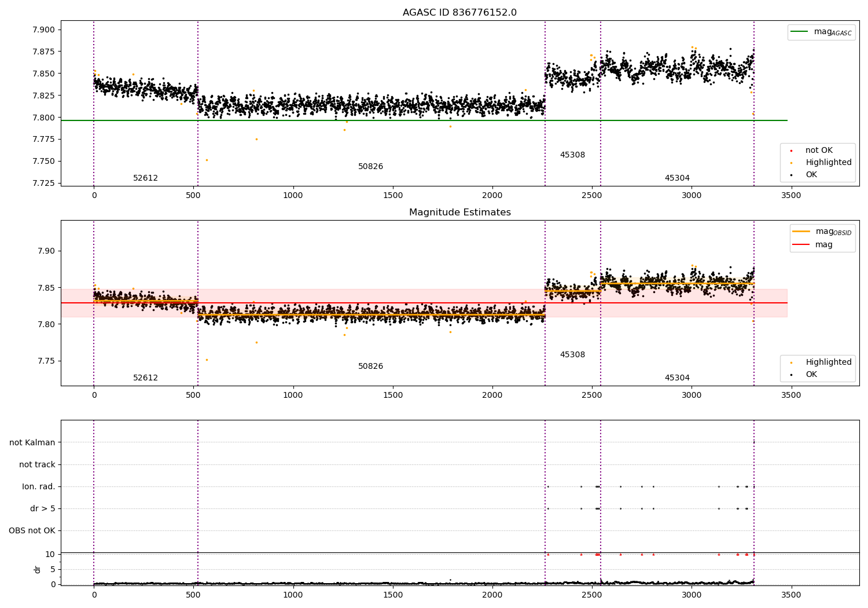Click the 7.775 y-axis tick label
This screenshot has width=868, height=608.
tap(44, 139)
